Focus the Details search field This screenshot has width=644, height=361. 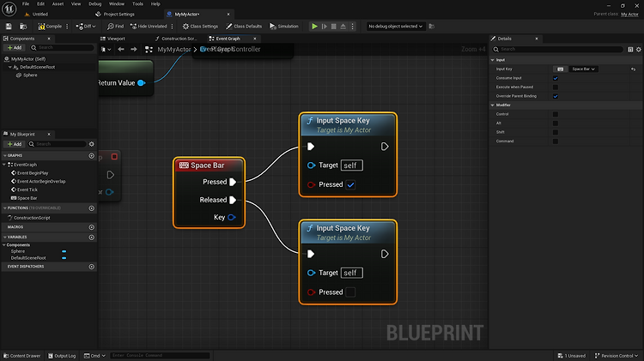pyautogui.click(x=558, y=49)
